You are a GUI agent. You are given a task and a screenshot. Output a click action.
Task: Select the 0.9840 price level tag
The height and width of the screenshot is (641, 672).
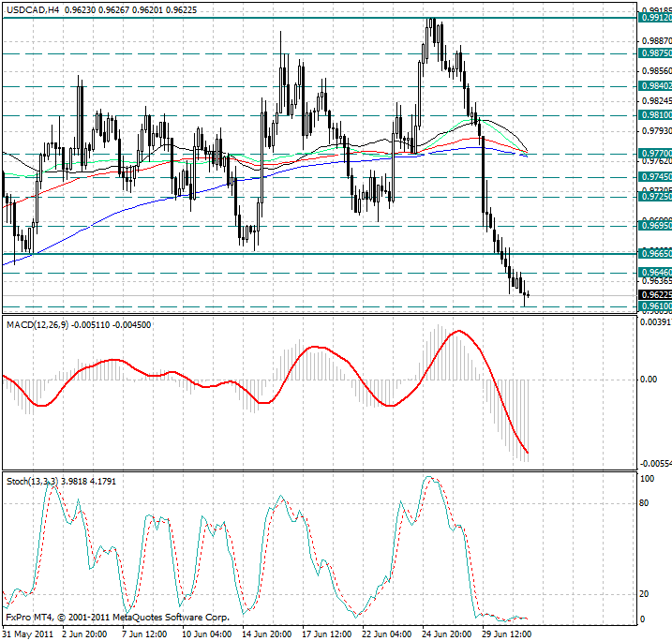[x=655, y=86]
